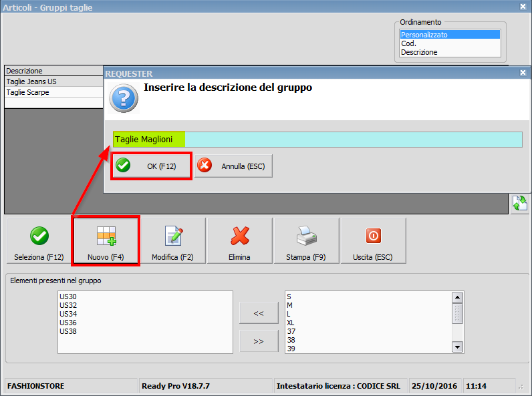The width and height of the screenshot is (532, 396).
Task: Click the group description text field
Action: tap(317, 139)
